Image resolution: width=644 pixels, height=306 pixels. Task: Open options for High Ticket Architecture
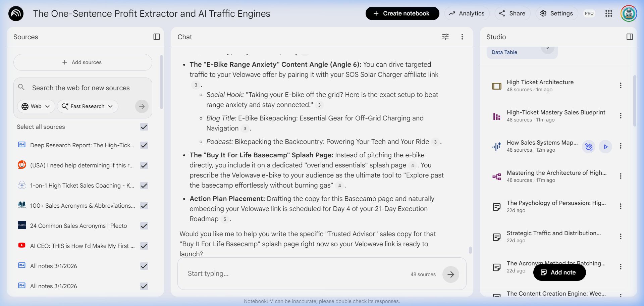point(620,86)
